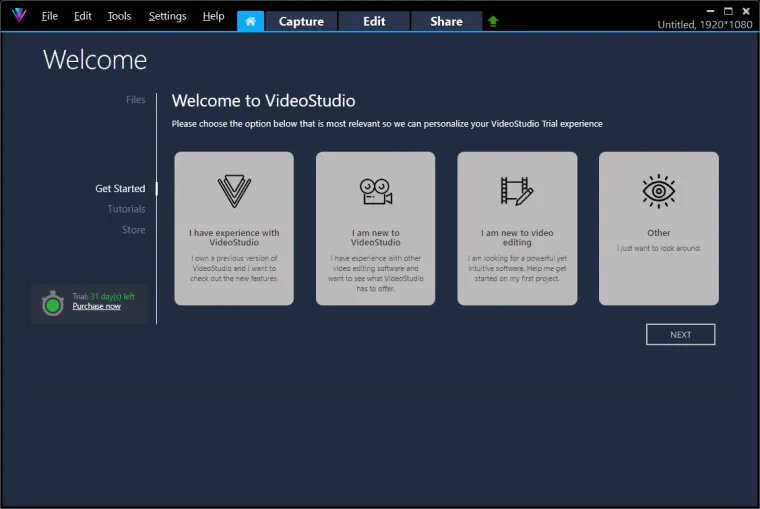Click 'I am looking for a powerful yet intuitive software' text
The width and height of the screenshot is (760, 509).
517,269
